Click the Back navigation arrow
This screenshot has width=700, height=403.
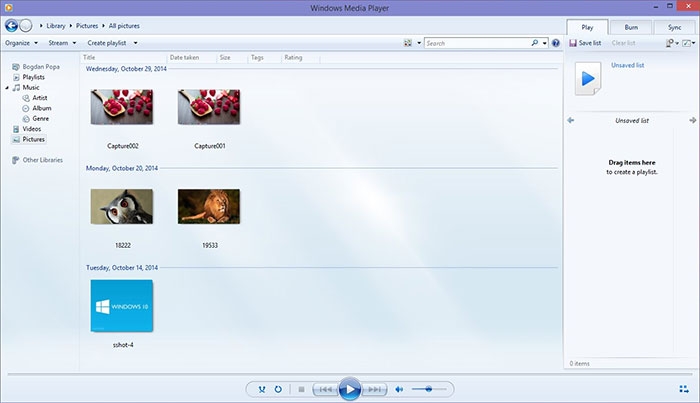[11, 24]
